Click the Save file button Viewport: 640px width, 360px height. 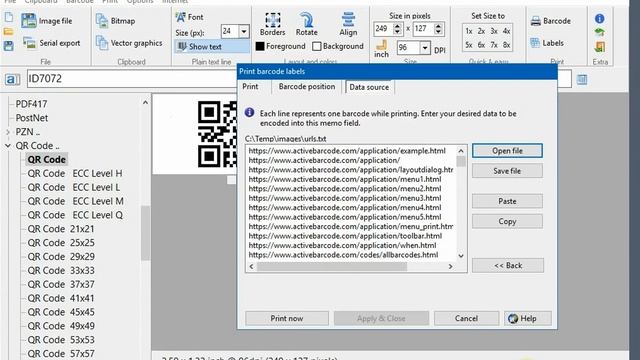click(x=507, y=171)
